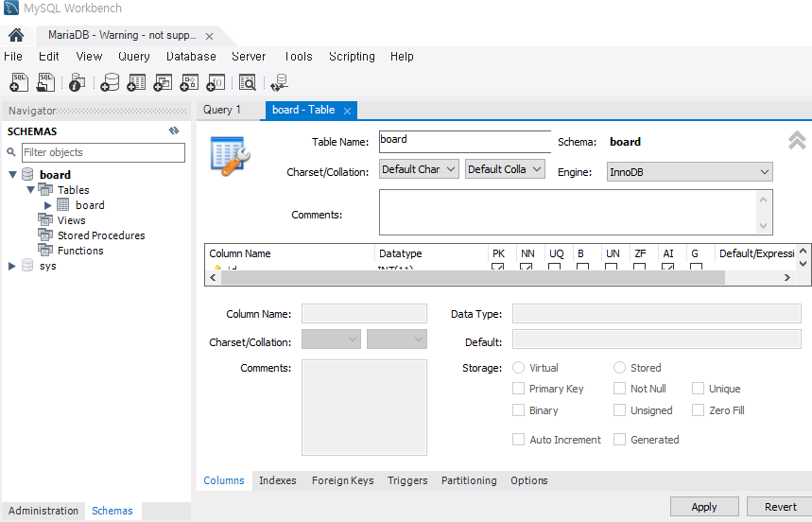Open the column collation dropdown

pos(397,339)
